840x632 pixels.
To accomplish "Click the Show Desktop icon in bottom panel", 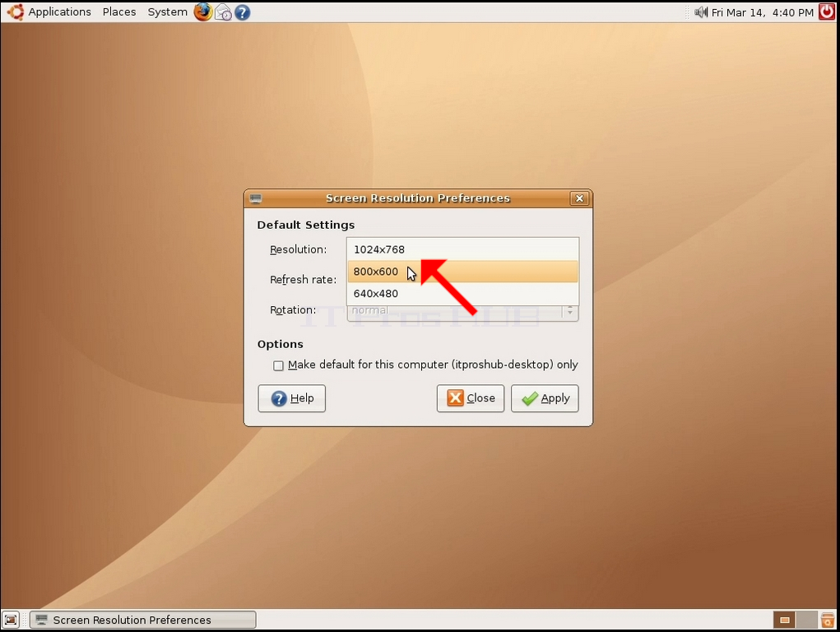I will [11, 620].
